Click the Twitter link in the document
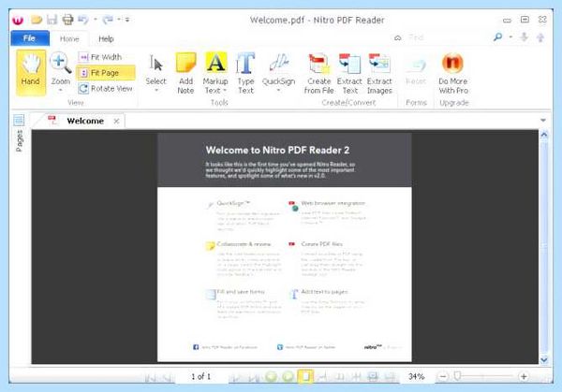 pos(306,347)
